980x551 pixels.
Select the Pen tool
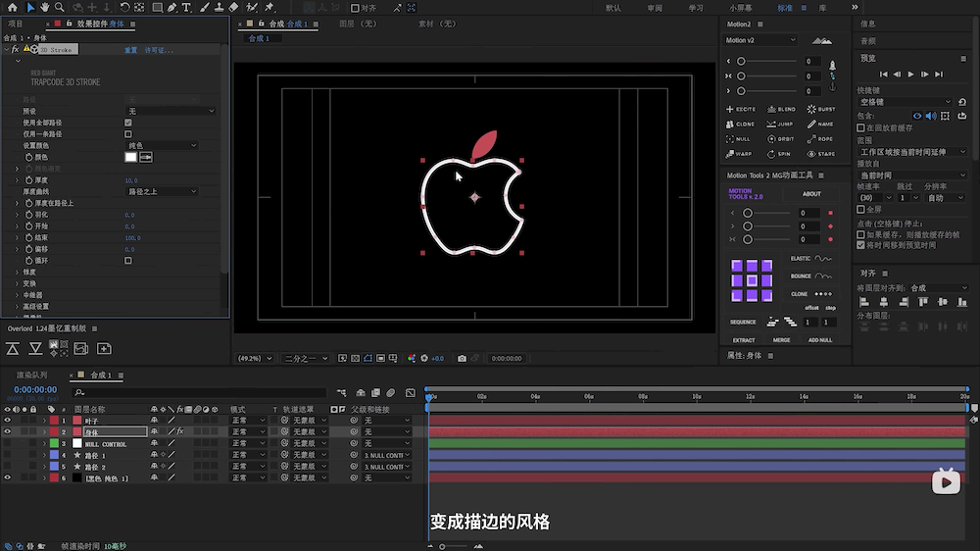pyautogui.click(x=171, y=8)
